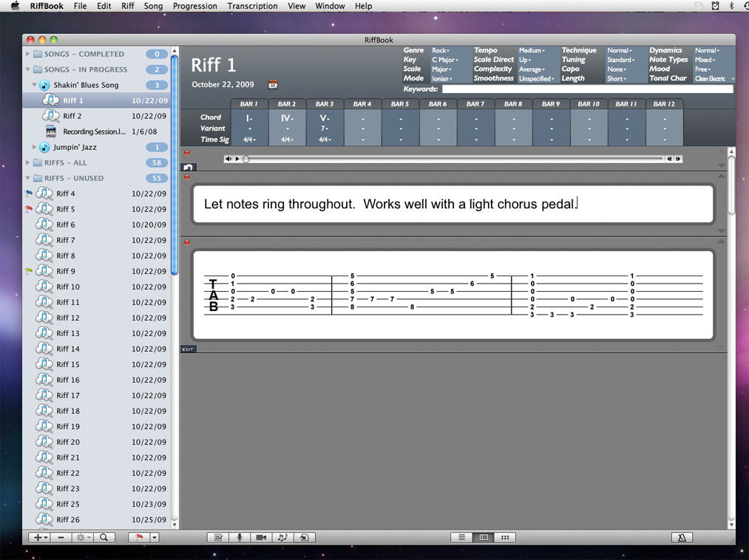This screenshot has height=560, width=749.
Task: Click the microphone record audio icon
Action: pyautogui.click(x=240, y=538)
